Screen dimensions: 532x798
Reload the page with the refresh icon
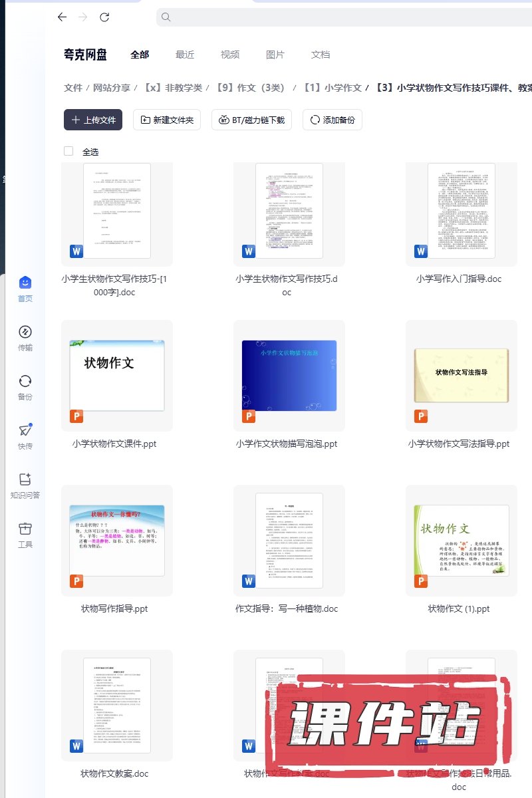pos(104,17)
